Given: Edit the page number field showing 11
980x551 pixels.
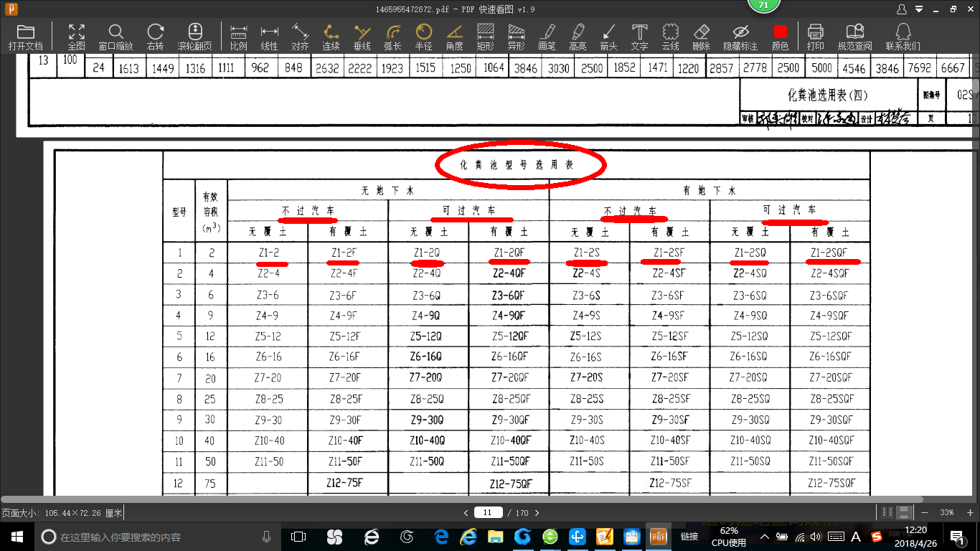Looking at the screenshot, I should 488,512.
